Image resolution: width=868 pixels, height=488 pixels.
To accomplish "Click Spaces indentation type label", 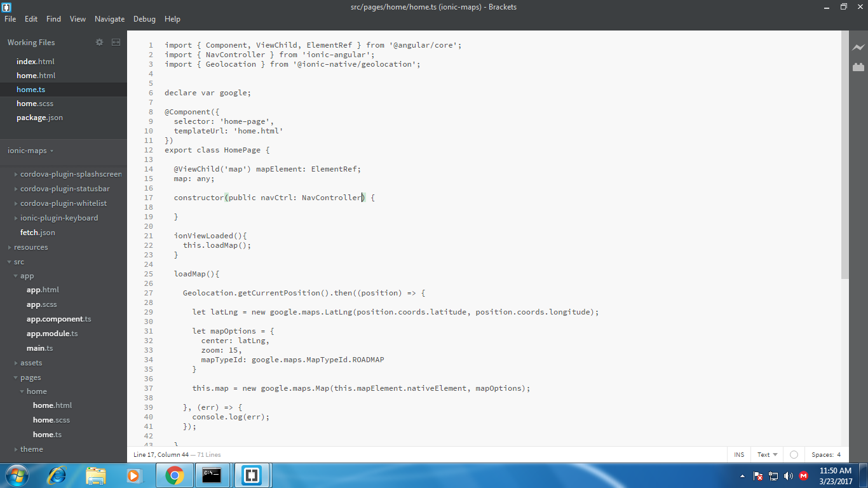I will click(822, 454).
